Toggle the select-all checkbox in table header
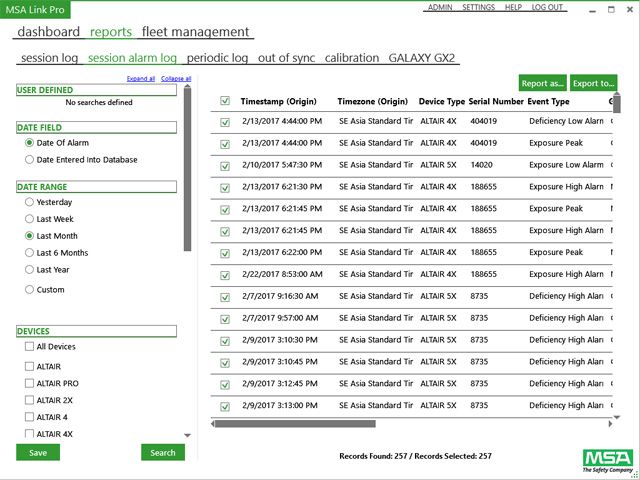The image size is (640, 480). (225, 101)
